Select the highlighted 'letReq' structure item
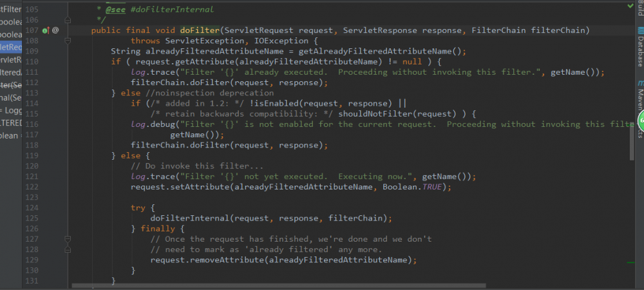The height and width of the screenshot is (290, 644). (11, 47)
